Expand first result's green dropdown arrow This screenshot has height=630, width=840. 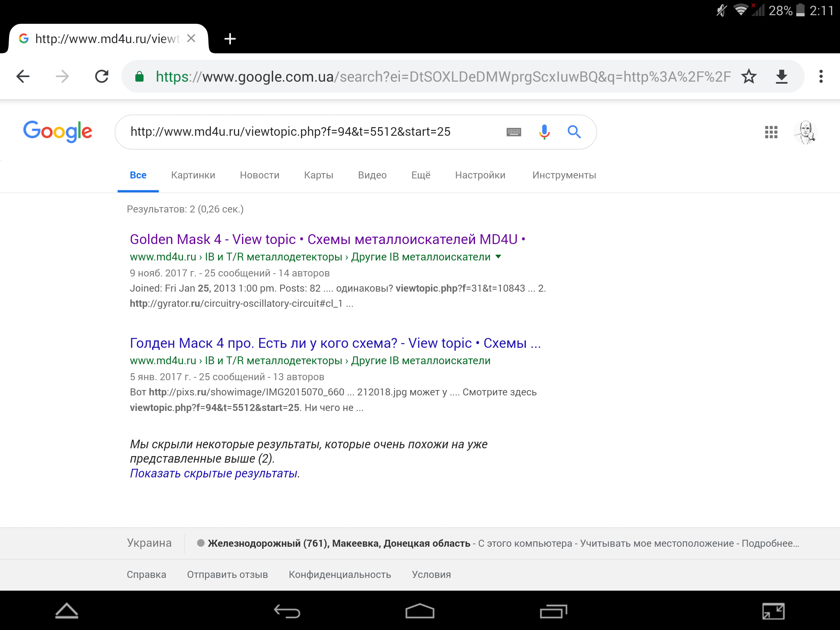point(498,257)
